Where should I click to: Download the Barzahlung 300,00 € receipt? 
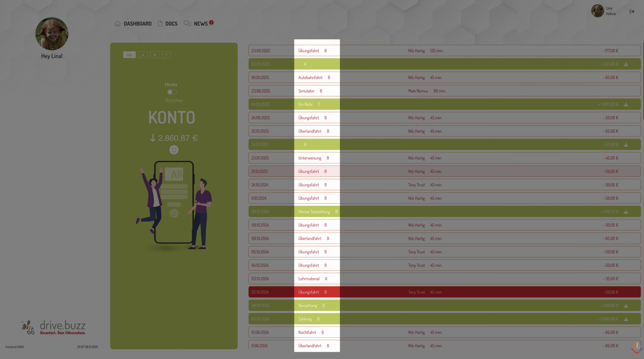[x=626, y=306]
